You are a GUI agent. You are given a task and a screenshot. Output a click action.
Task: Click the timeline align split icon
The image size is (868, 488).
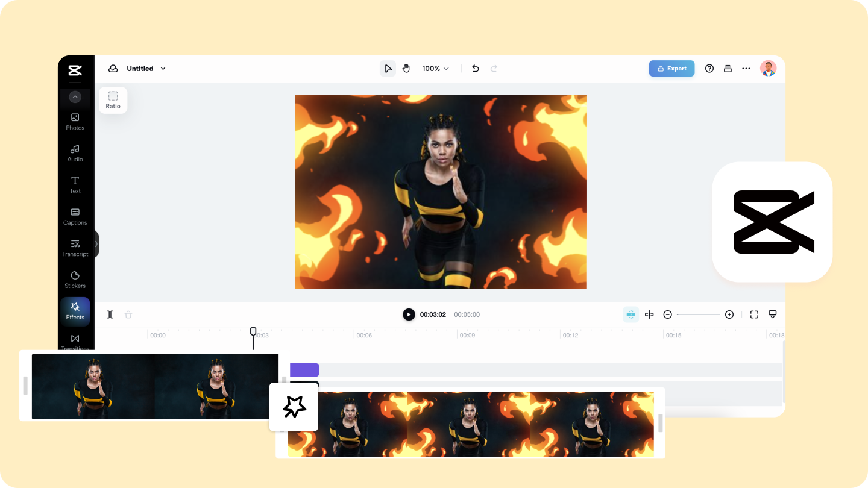pyautogui.click(x=649, y=314)
